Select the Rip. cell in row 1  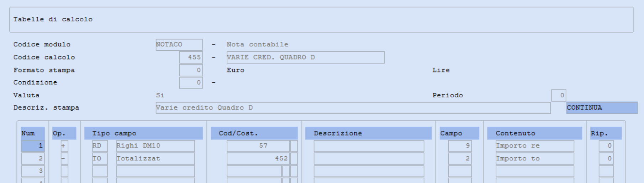pyautogui.click(x=606, y=146)
